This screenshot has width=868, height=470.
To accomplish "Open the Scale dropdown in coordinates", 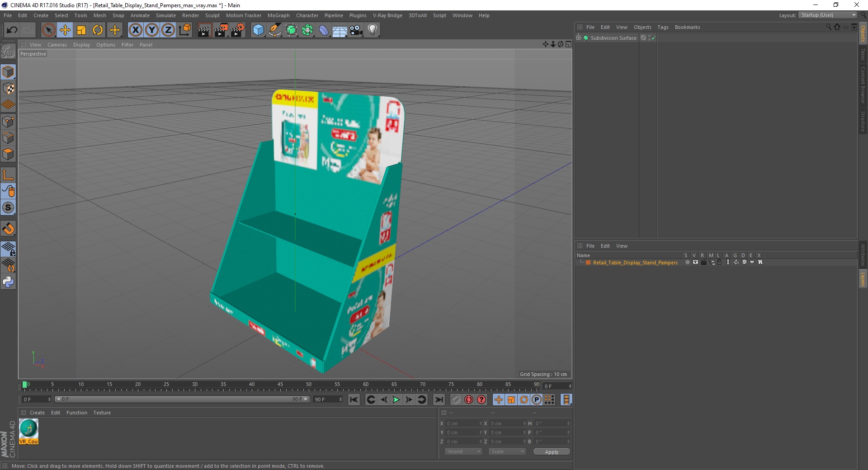I will [x=507, y=451].
